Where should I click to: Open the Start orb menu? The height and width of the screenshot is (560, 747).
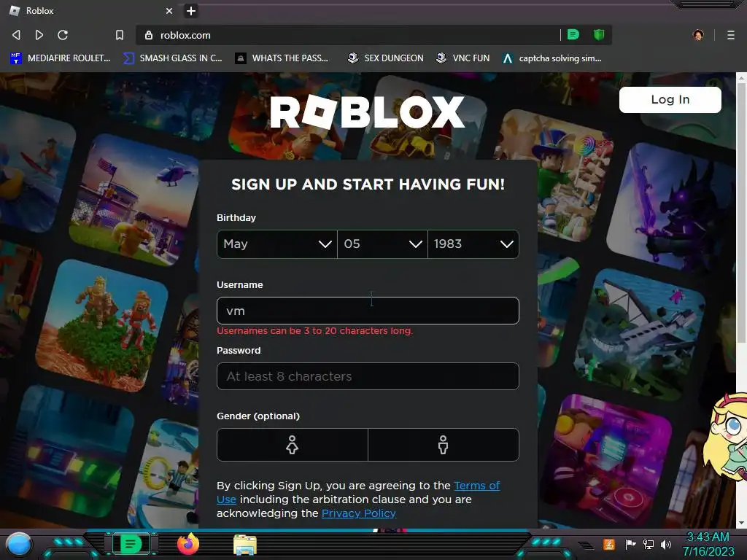[19, 544]
